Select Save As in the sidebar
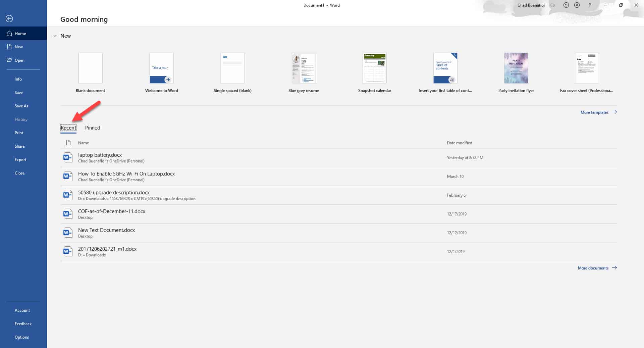644x348 pixels. (21, 106)
